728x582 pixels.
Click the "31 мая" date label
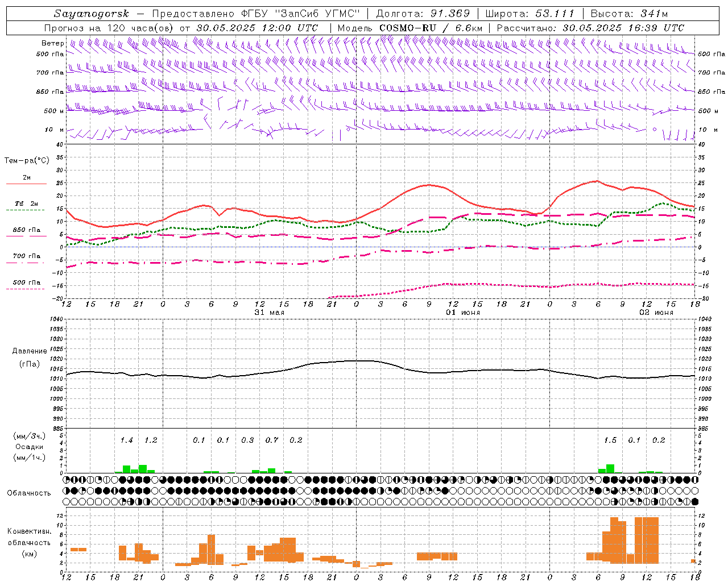click(x=269, y=313)
